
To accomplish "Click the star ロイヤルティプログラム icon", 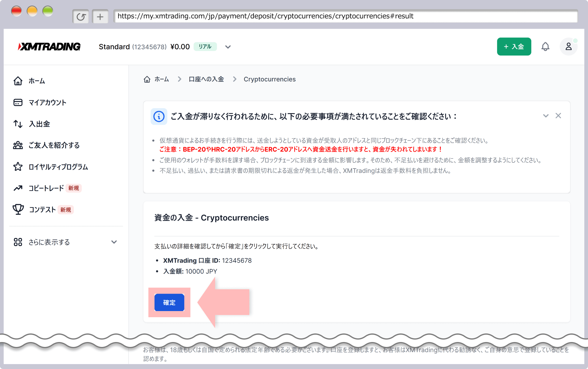I will 18,167.
